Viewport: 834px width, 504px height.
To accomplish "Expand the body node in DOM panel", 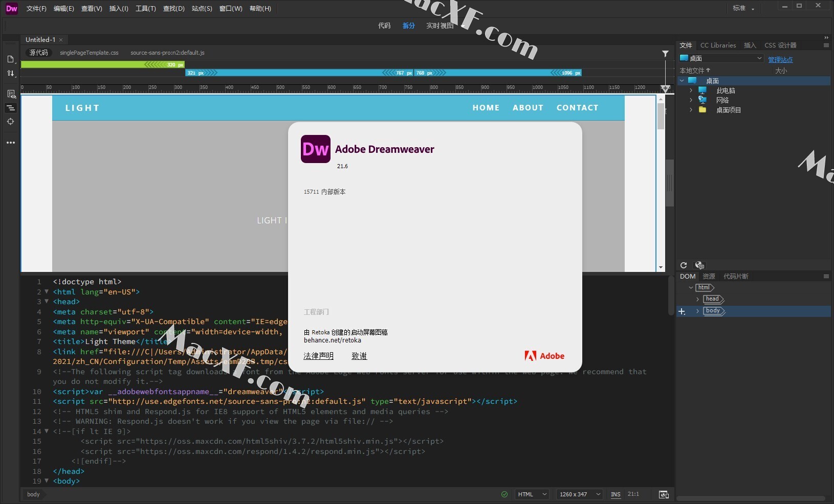I will click(x=697, y=311).
